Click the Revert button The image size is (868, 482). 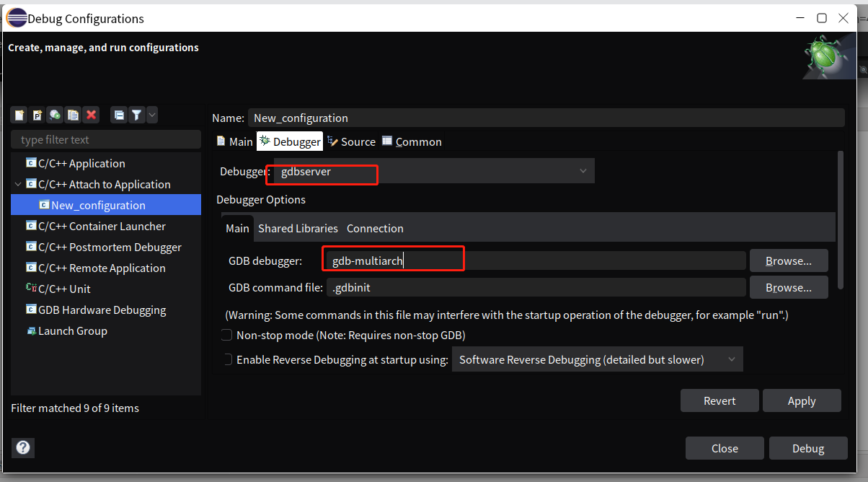point(719,400)
